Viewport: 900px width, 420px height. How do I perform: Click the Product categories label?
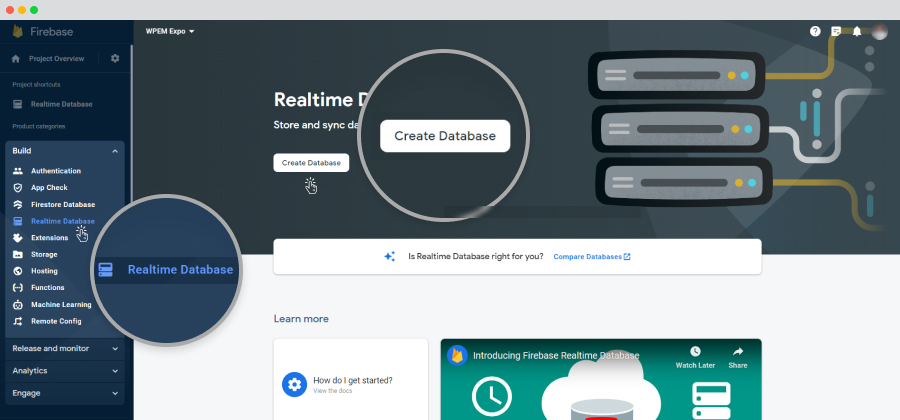(38, 126)
